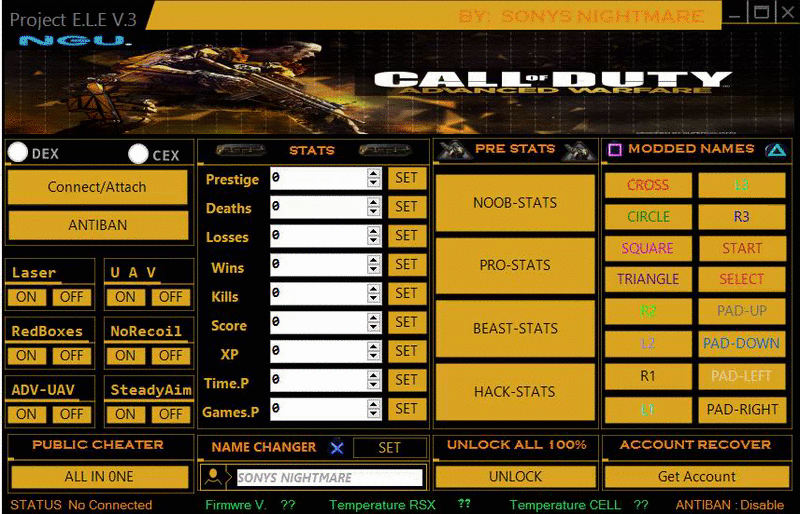Viewport: 800px width, 514px height.
Task: Turn Laser ON
Action: point(27,297)
